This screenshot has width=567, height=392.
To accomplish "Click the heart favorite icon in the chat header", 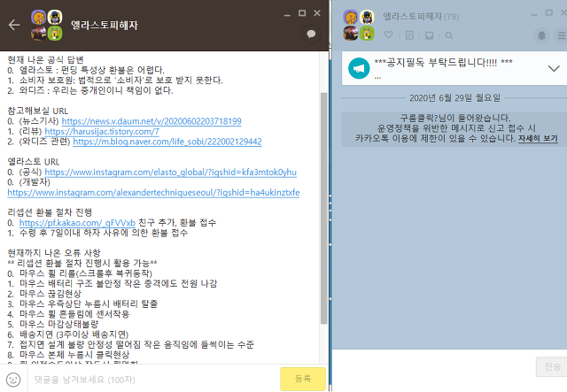I will 389,35.
